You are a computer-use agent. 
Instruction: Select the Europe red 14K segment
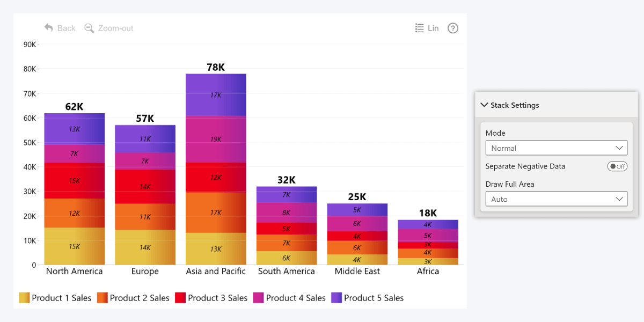coord(145,187)
